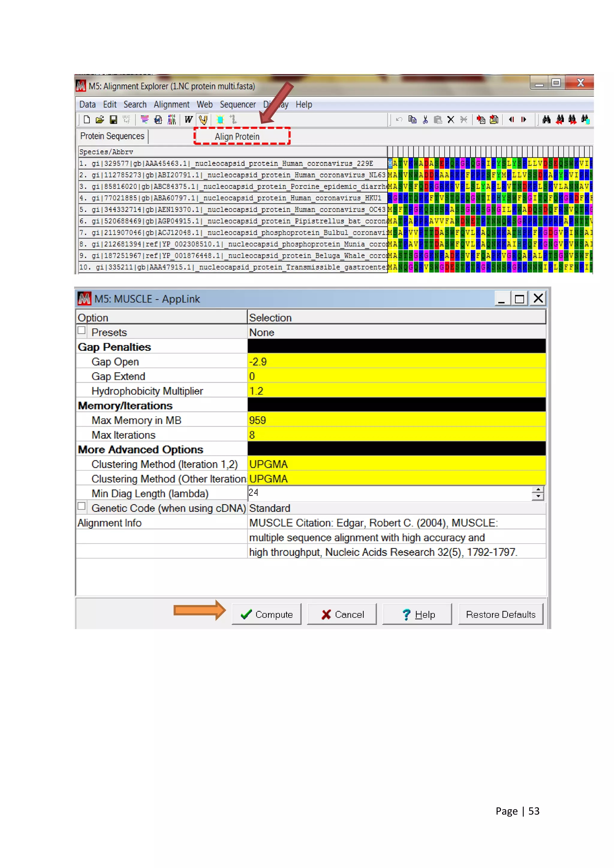Click the black X delete icon
The image size is (614, 868).
coord(451,120)
